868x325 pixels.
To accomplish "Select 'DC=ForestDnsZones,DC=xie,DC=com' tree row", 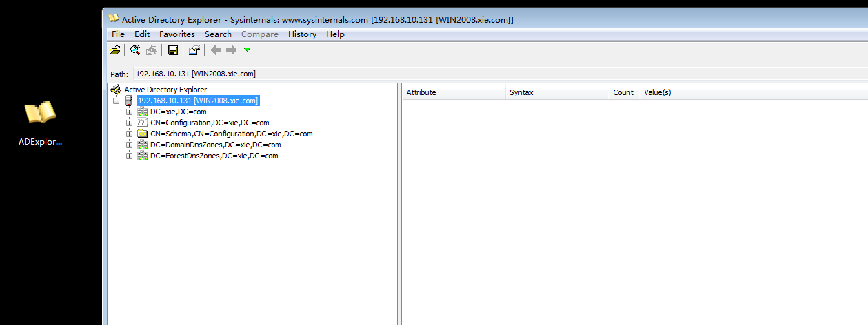I will coord(214,156).
